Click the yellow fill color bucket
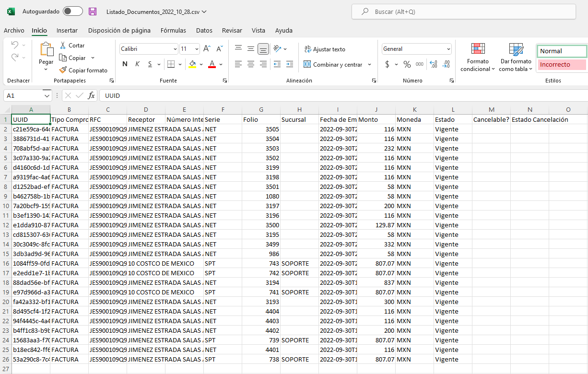Screen dimensions: 588x374 coord(193,64)
